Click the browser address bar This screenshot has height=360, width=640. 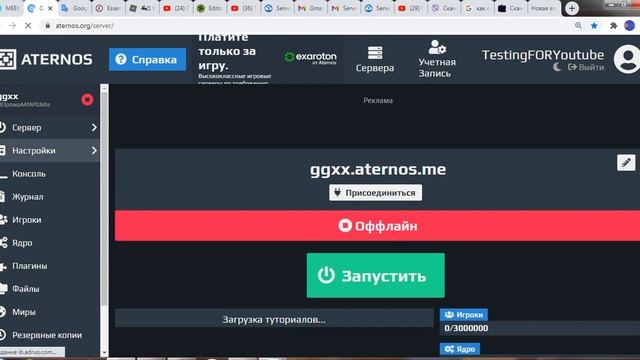pos(306,26)
